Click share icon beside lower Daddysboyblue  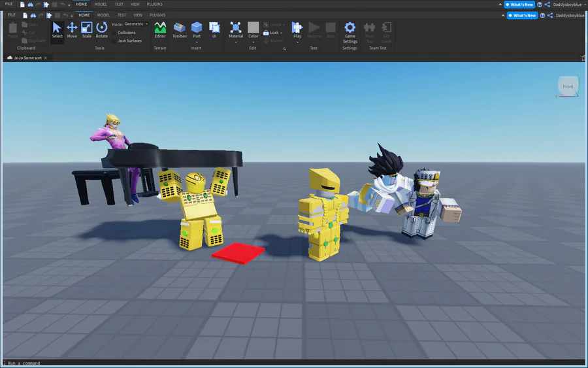point(550,16)
